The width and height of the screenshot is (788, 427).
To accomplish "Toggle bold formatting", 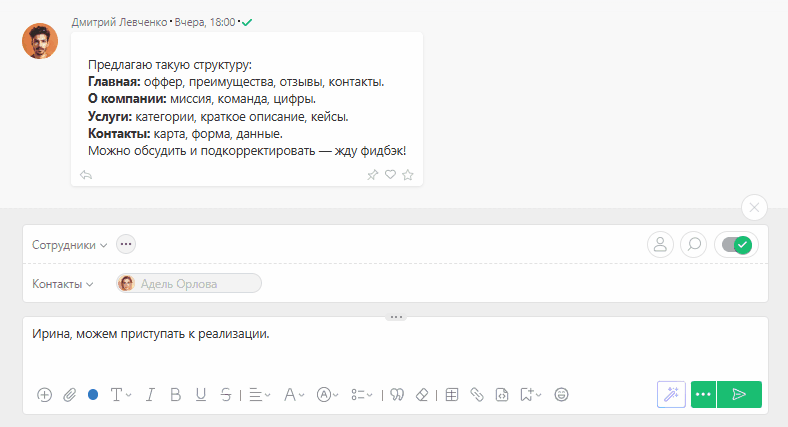I will (x=175, y=395).
